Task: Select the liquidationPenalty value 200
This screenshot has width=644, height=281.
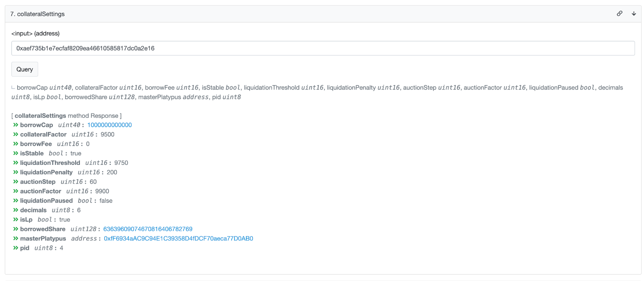Action: click(x=112, y=172)
